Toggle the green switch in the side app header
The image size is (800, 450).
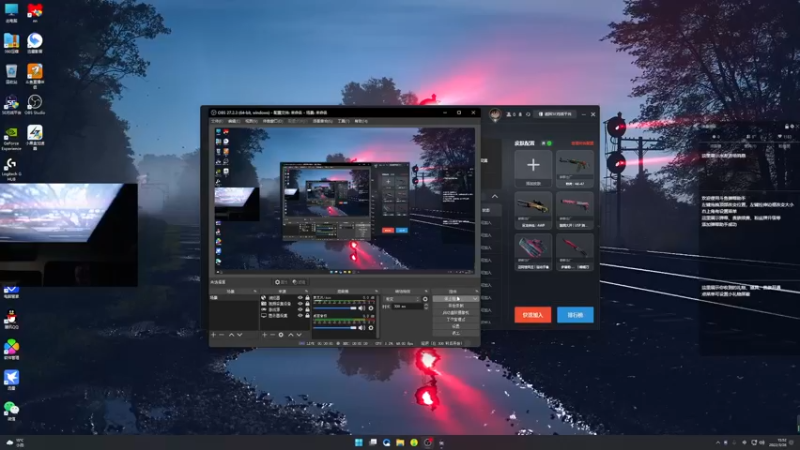546,143
